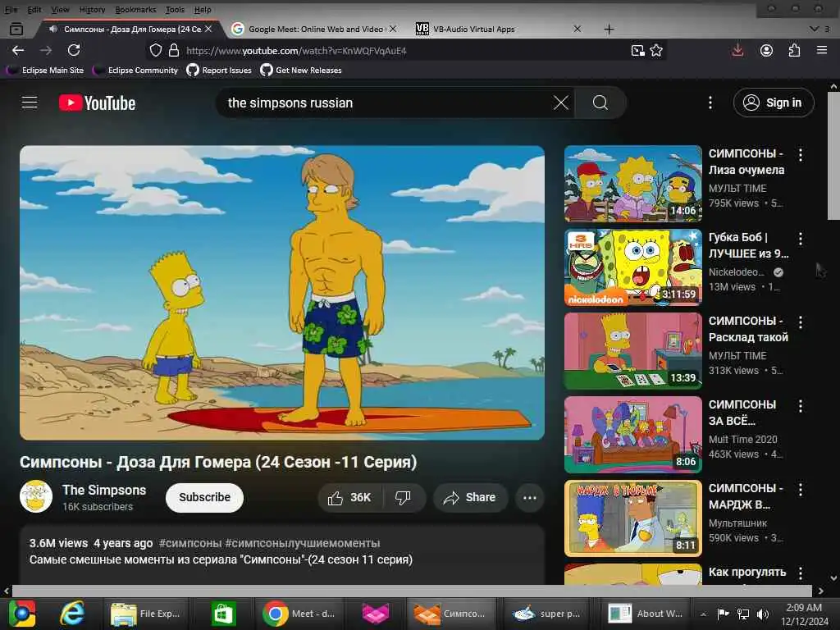Open the Edit menu
Screen dimensions: 840x630
click(x=34, y=10)
